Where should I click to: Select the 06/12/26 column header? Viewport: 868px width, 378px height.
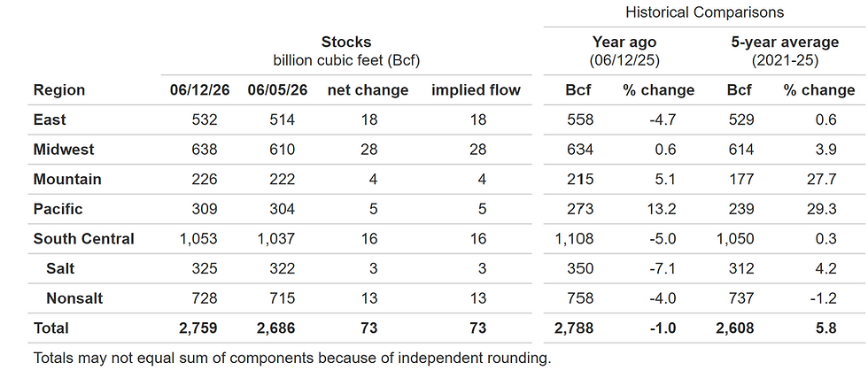193,90
